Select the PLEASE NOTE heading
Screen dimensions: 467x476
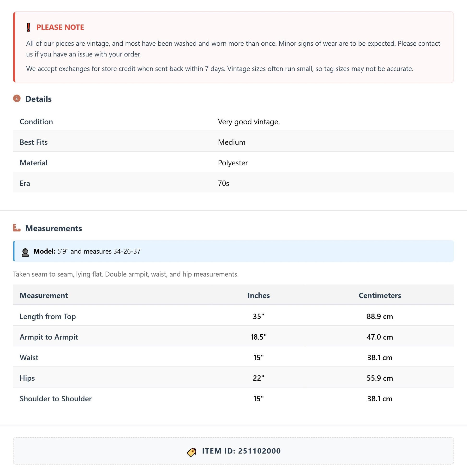60,27
